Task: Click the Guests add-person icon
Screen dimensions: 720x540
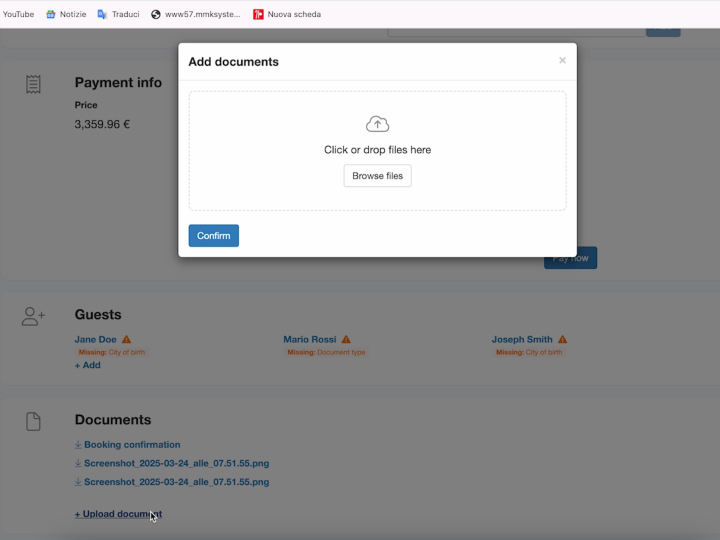Action: [x=34, y=316]
